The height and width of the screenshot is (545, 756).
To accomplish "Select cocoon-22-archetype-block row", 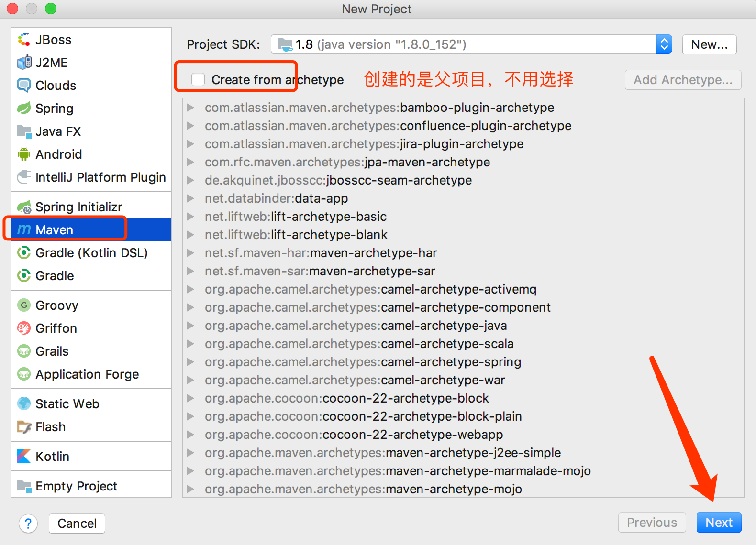I will click(x=463, y=398).
